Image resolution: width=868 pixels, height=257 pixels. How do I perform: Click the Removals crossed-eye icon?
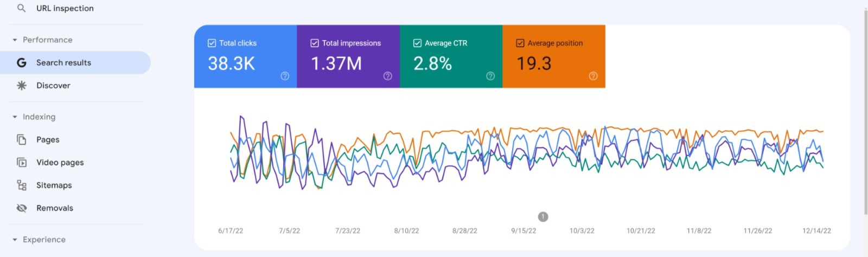pyautogui.click(x=22, y=208)
